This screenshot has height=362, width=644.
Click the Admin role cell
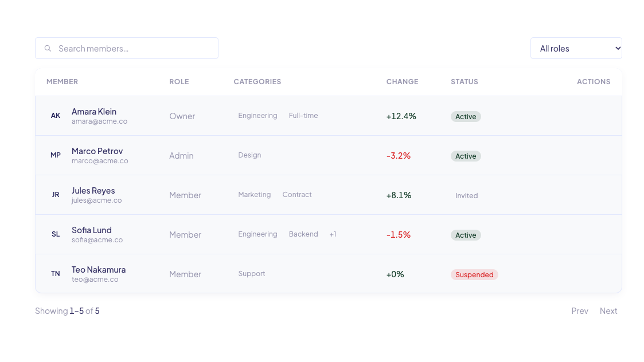tap(181, 156)
